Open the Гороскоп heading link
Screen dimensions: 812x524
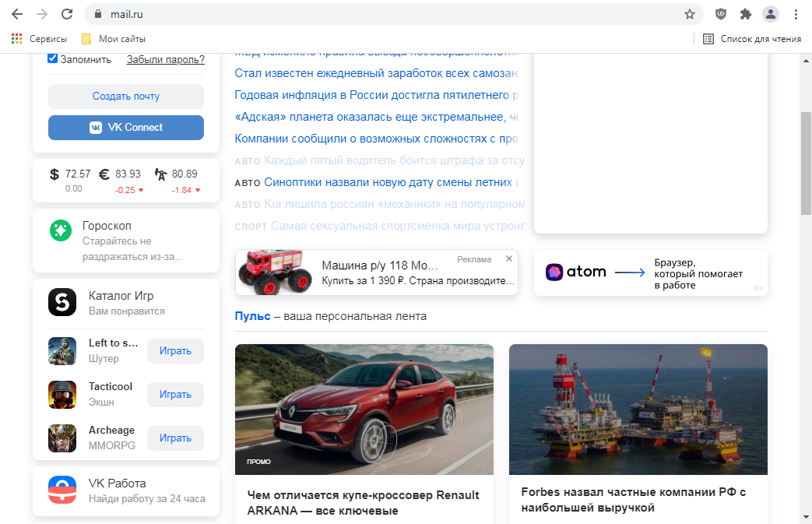tap(107, 226)
